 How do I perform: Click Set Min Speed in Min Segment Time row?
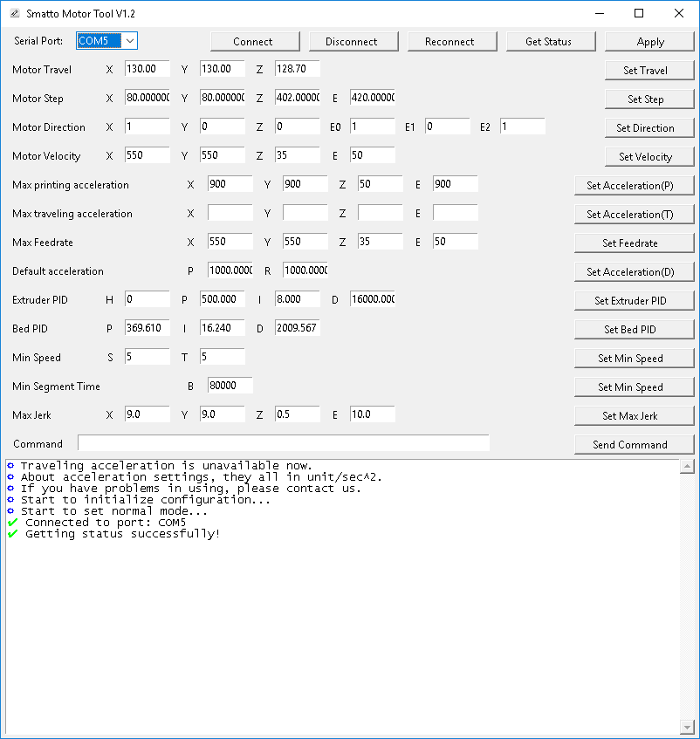pos(635,387)
